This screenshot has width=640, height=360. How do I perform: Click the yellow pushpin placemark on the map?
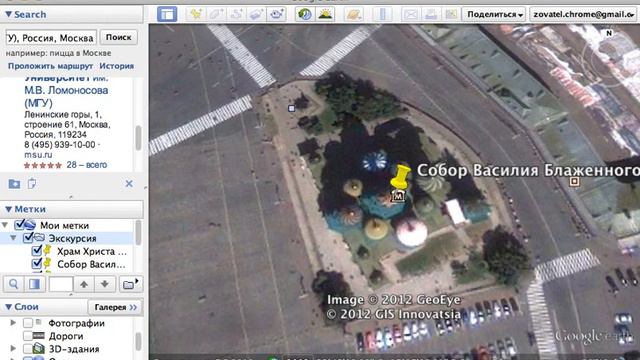click(400, 176)
